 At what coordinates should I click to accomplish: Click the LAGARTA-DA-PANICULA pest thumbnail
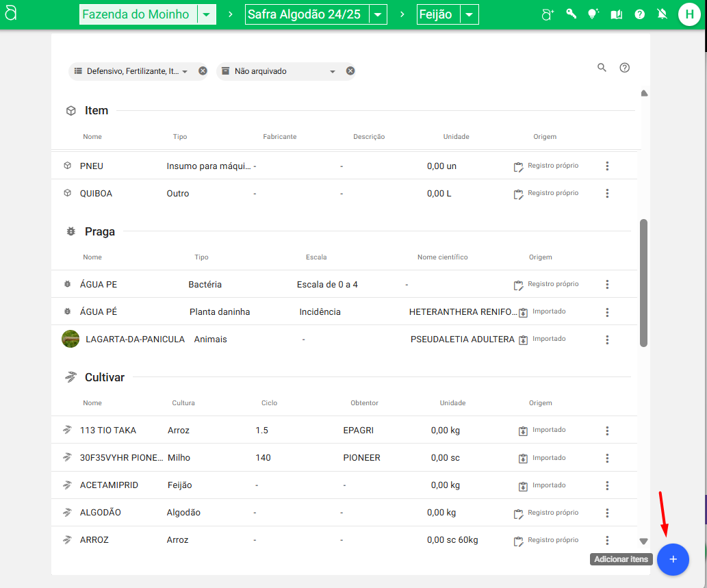point(70,339)
